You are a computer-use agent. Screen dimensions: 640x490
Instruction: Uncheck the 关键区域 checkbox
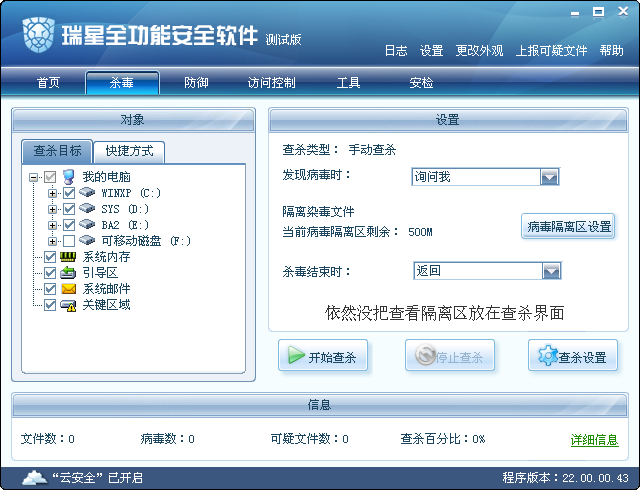[50, 305]
